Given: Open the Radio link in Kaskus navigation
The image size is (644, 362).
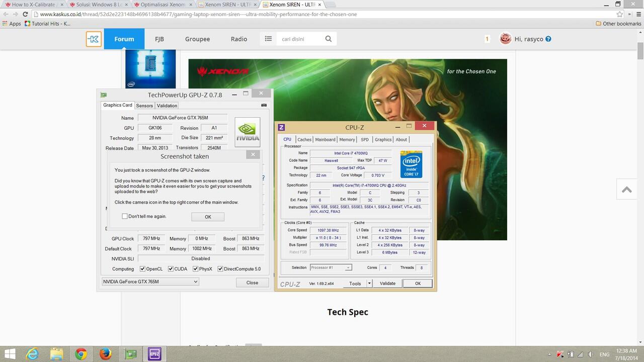Looking at the screenshot, I should point(239,39).
